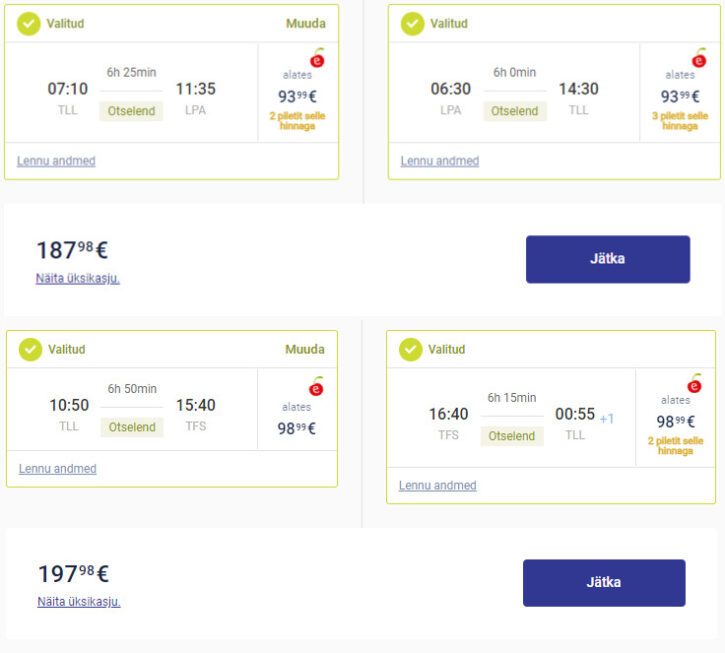Open Näita üksikasju under 187.98 €

tap(78, 278)
